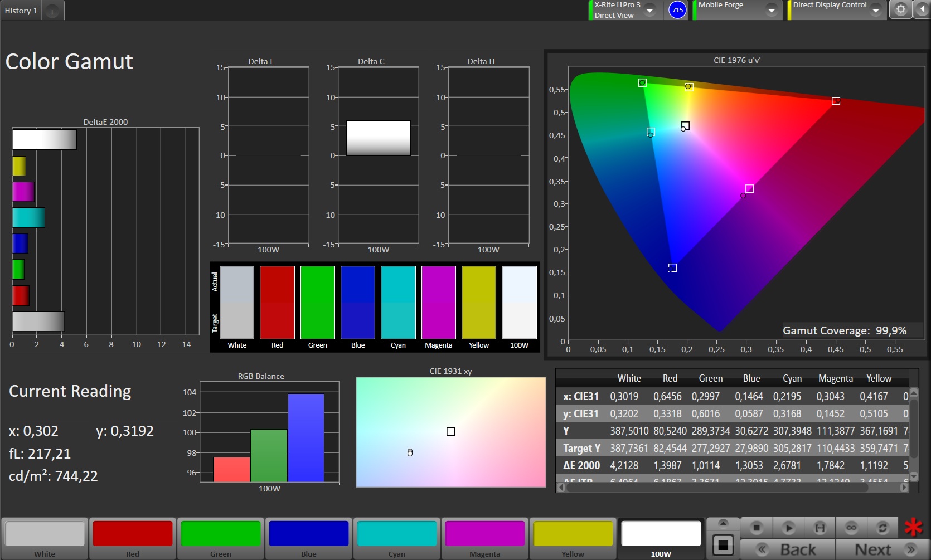Click the black square pattern window toggle

point(723,544)
